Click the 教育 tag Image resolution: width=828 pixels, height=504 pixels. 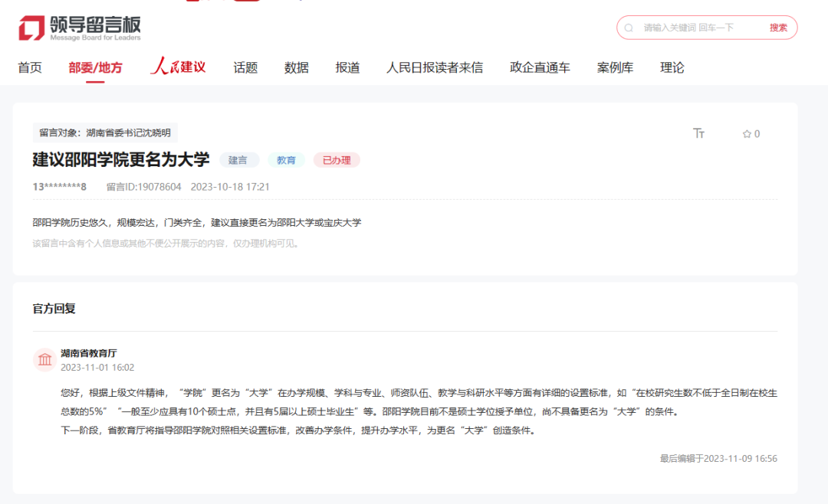[x=286, y=160]
